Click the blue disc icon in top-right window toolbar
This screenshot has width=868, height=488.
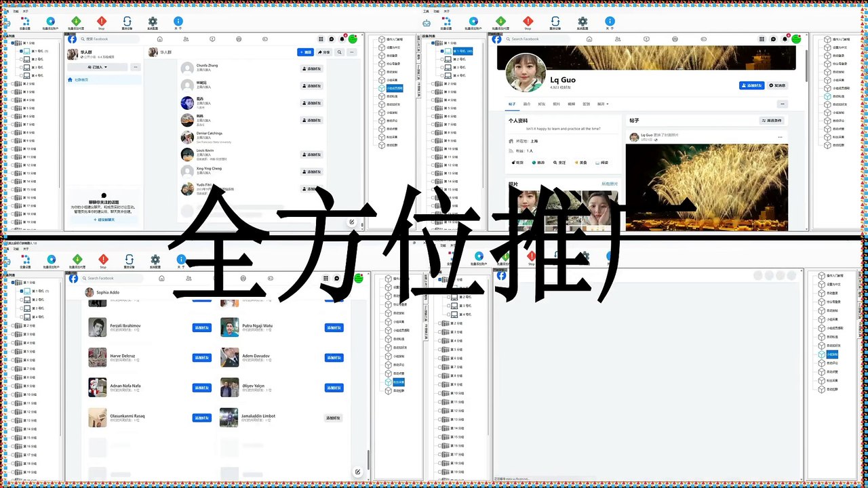473,21
